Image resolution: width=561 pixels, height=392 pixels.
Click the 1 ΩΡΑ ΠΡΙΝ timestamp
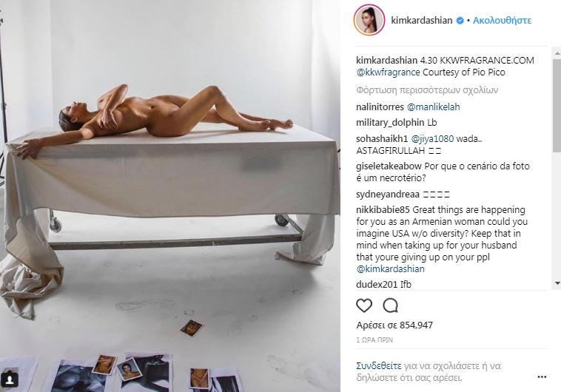coord(374,339)
